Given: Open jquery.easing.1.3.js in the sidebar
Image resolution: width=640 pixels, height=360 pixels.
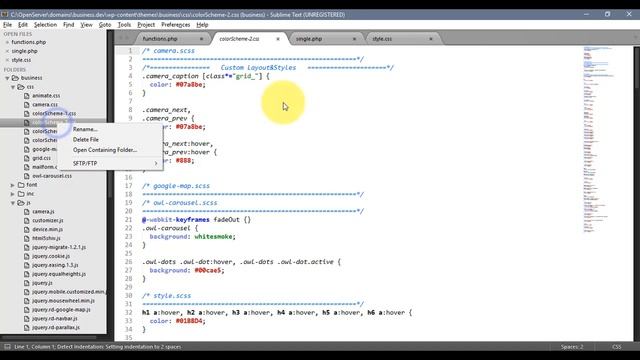Looking at the screenshot, I should [x=55, y=265].
